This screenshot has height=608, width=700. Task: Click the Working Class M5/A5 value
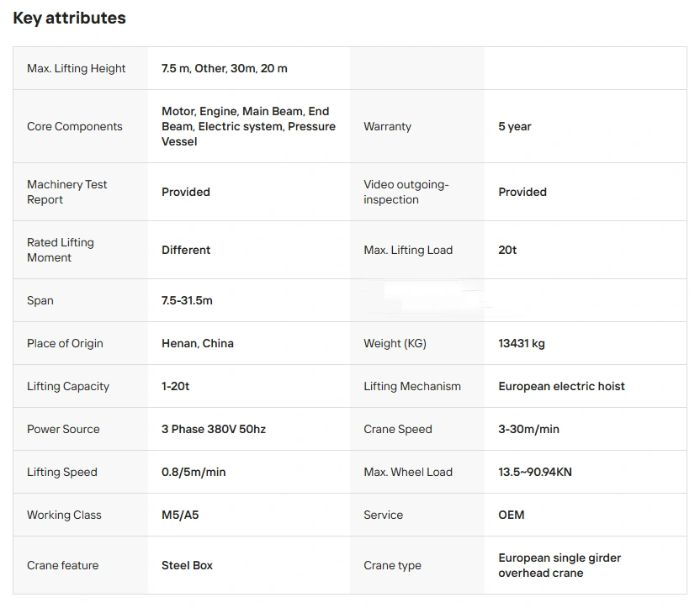180,515
